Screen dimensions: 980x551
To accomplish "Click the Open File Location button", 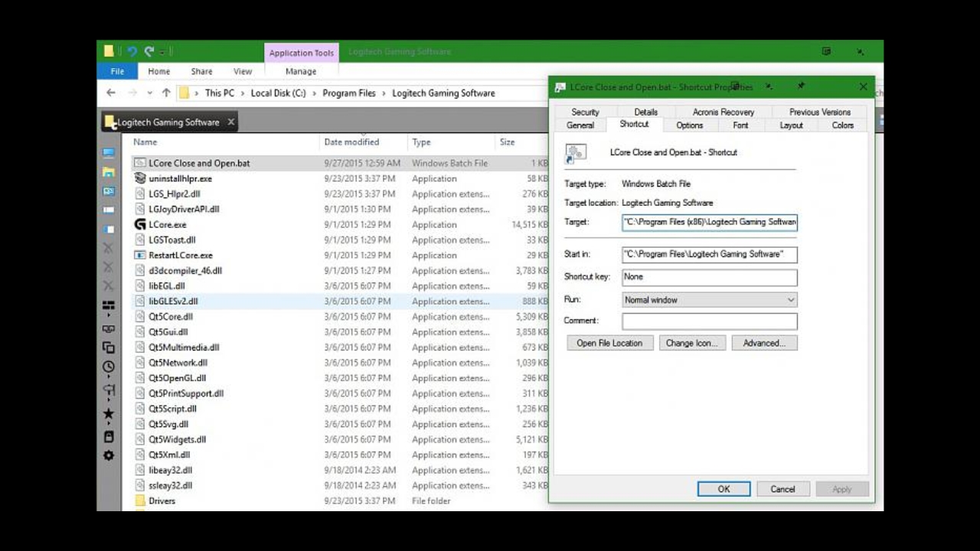I will pyautogui.click(x=609, y=343).
